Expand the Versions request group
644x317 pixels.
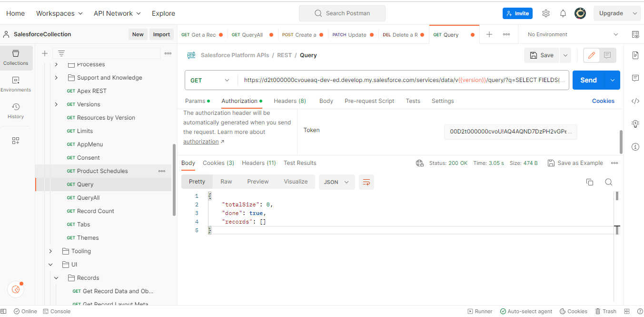pos(56,104)
